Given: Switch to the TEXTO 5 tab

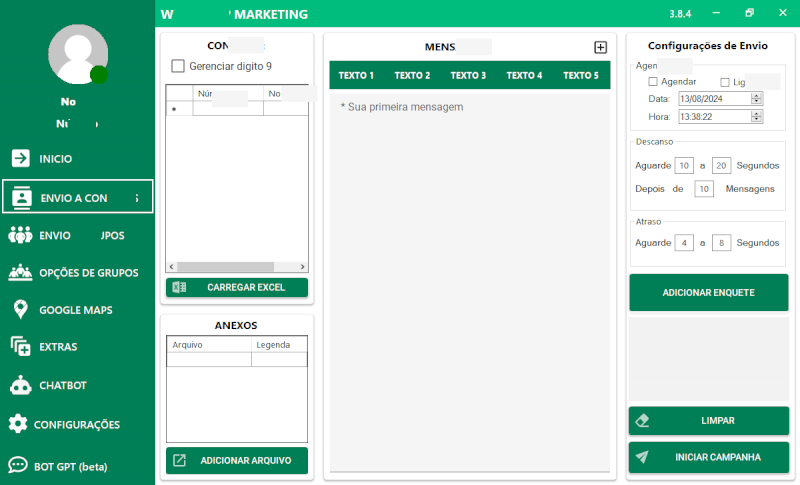Looking at the screenshot, I should click(581, 75).
